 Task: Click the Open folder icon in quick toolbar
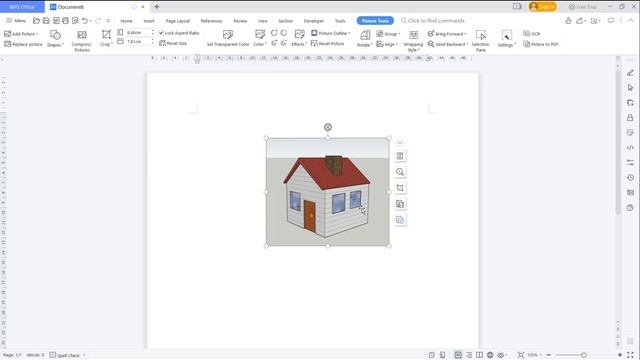36,20
